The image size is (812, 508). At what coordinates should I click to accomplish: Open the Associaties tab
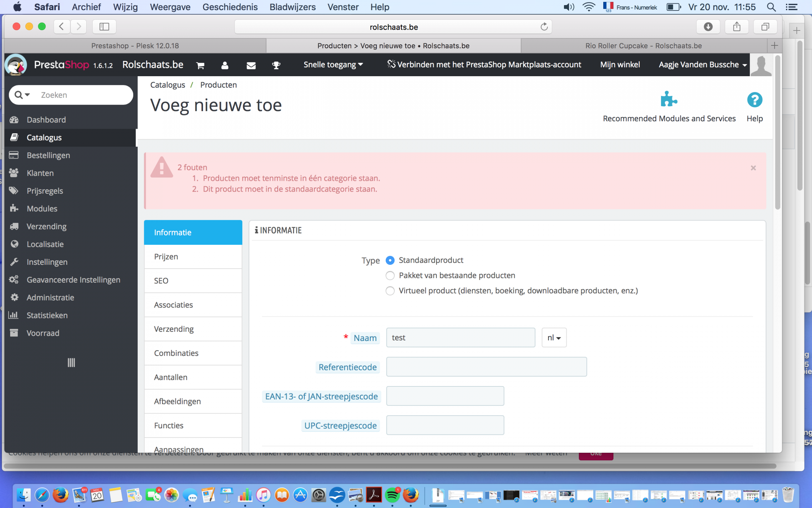coord(193,305)
